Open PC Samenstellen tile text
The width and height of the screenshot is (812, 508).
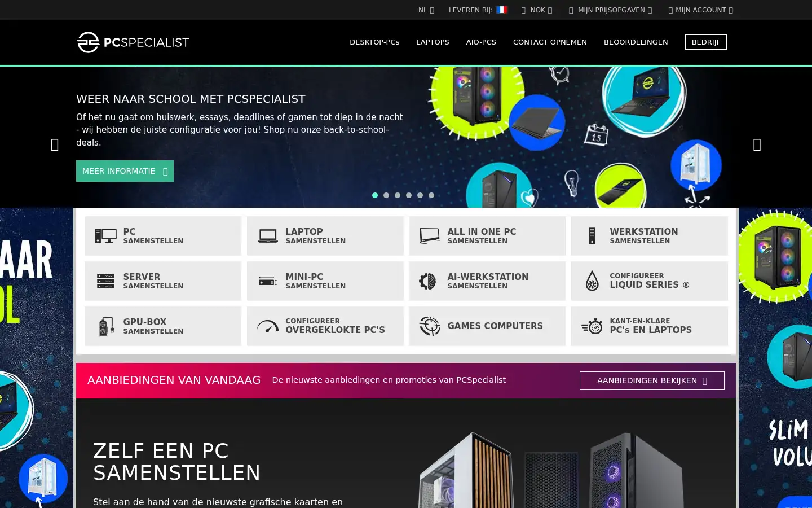pos(153,236)
